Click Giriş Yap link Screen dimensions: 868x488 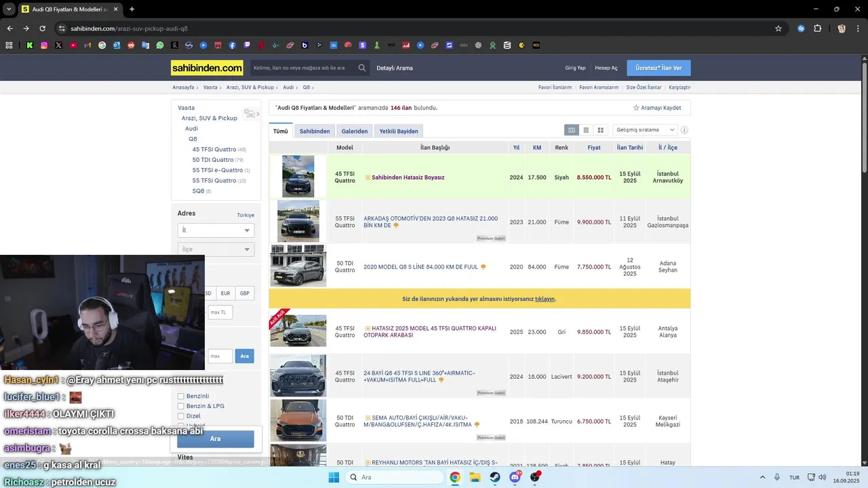(x=575, y=68)
